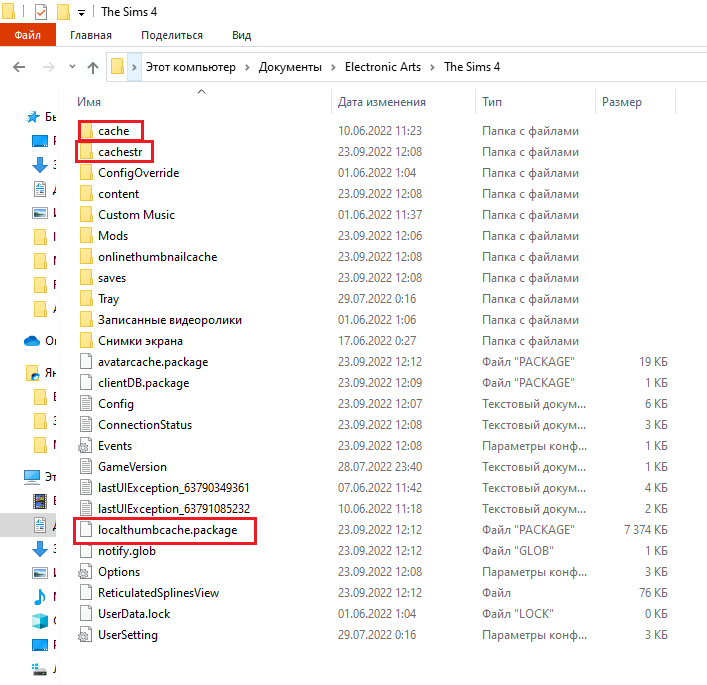Open the Customize Quick Access Toolbar dropdown

pos(82,13)
